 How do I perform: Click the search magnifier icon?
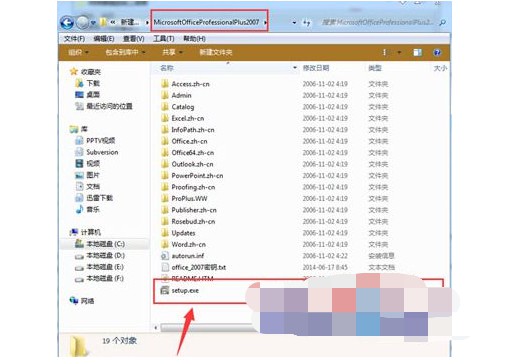[x=442, y=23]
